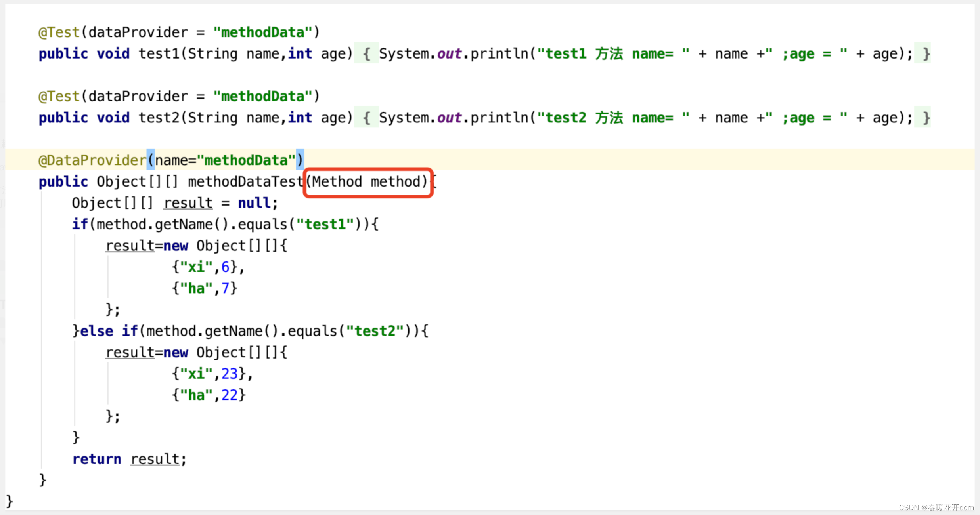Click the test2 method name in its declaration
This screenshot has width=980, height=515.
tap(159, 118)
